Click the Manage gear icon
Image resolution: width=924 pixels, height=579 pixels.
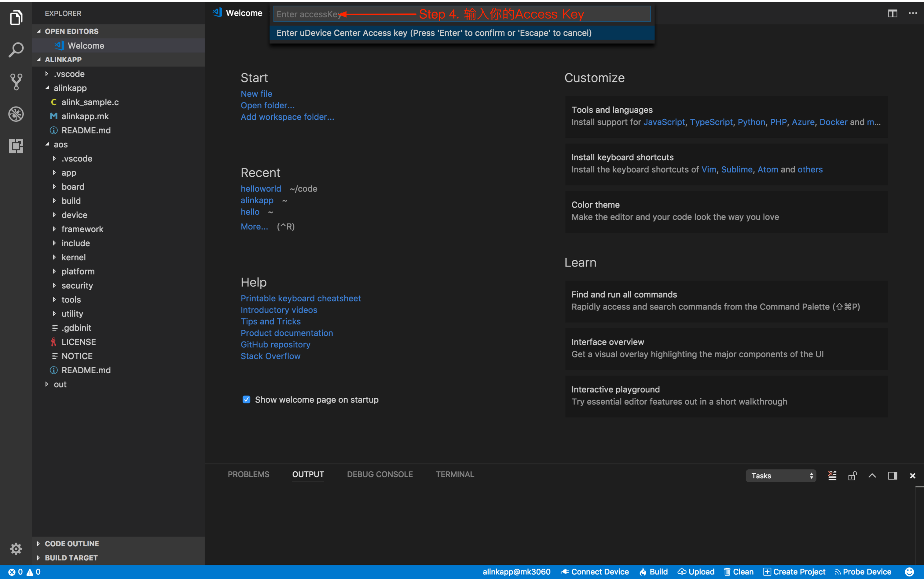(x=16, y=548)
